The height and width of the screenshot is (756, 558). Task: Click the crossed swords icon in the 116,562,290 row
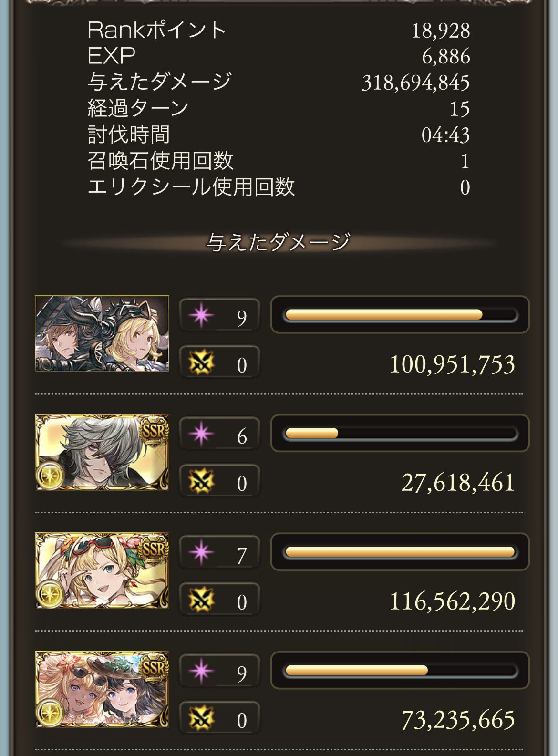point(201,600)
